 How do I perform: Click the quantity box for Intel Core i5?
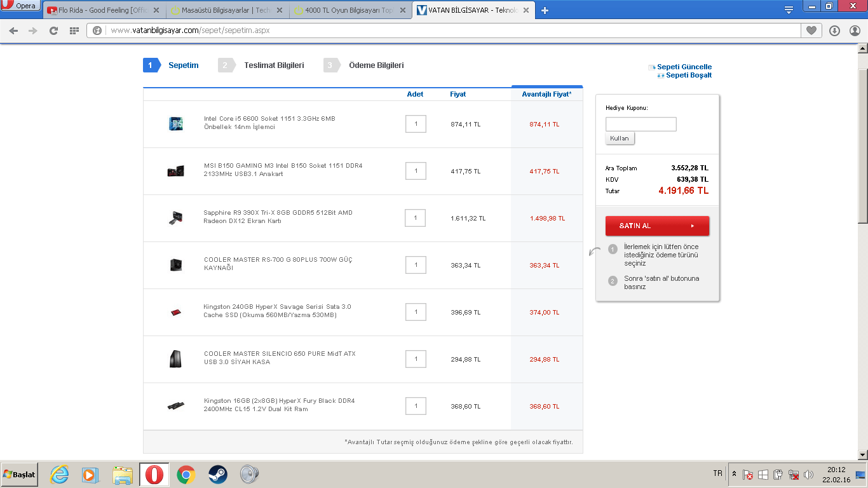coord(416,124)
